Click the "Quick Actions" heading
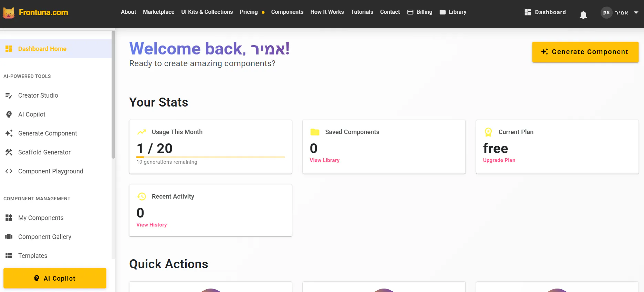 169,264
